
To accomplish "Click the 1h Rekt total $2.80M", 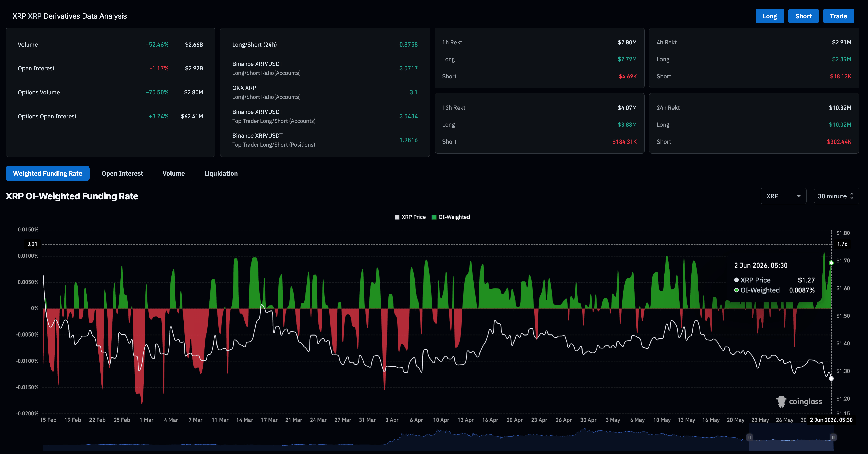I will pos(627,42).
